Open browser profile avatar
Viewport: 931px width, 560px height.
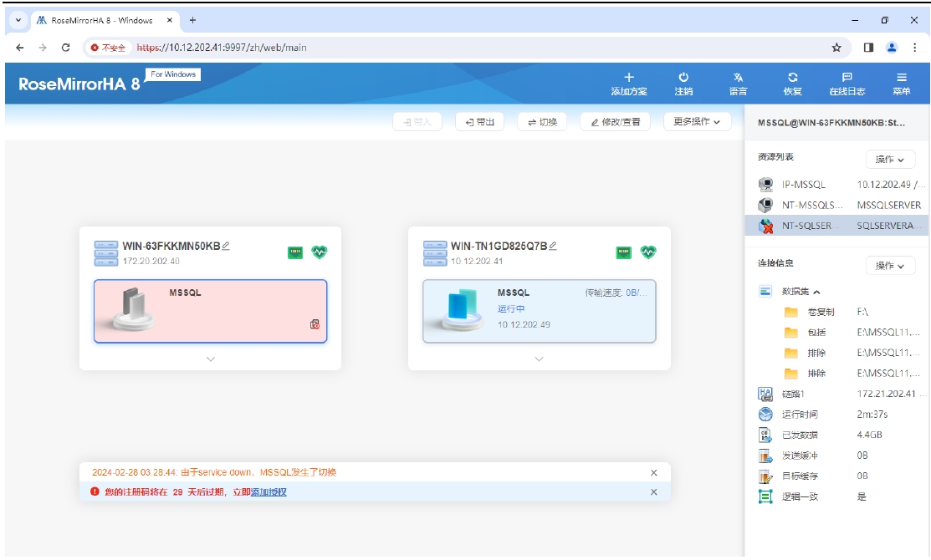[891, 48]
